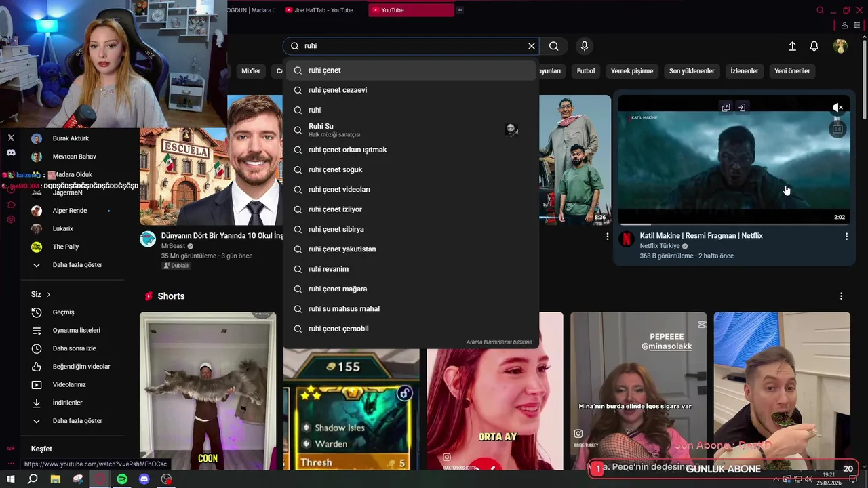Select the Yemek pişirme filter chip
The height and width of the screenshot is (488, 868).
(632, 71)
